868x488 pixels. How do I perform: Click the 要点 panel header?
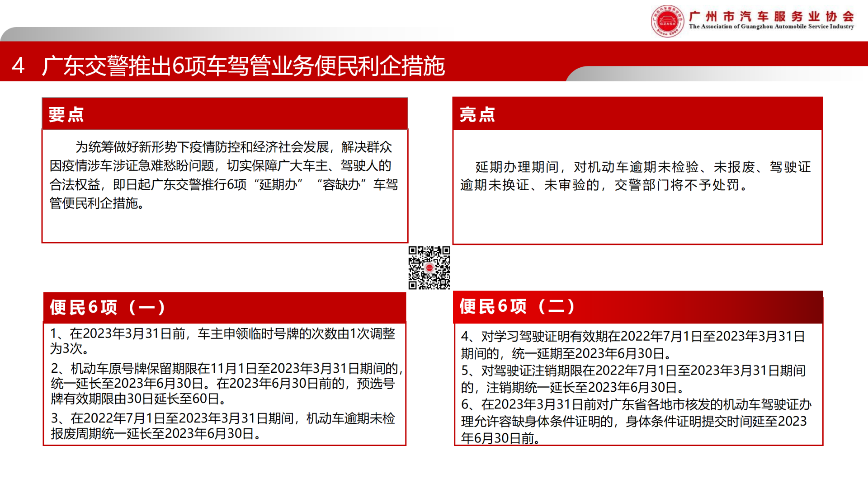(x=225, y=114)
